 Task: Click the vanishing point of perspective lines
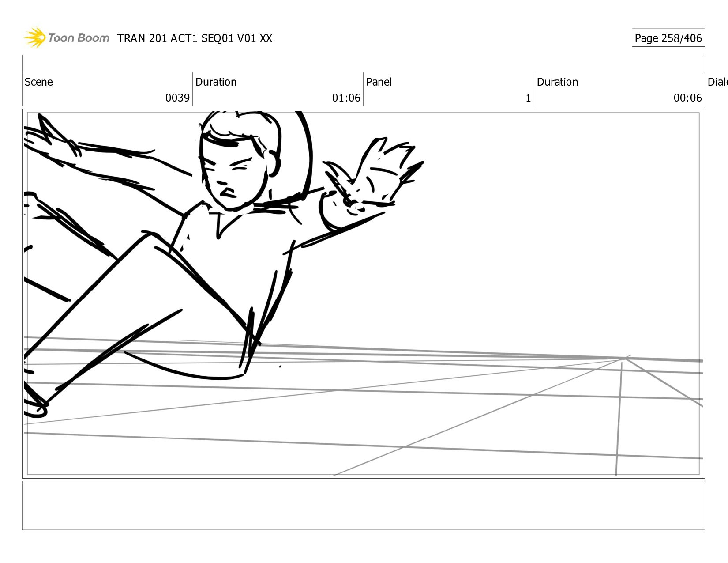point(624,359)
